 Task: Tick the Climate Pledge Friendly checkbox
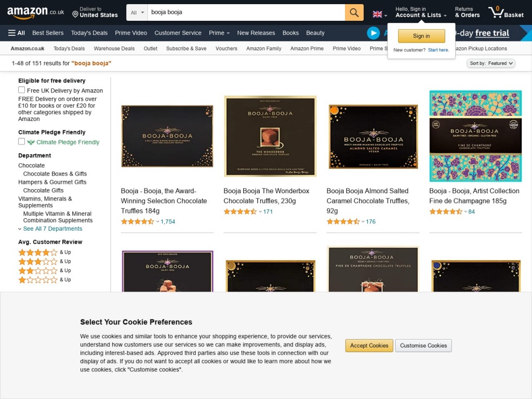click(x=22, y=142)
